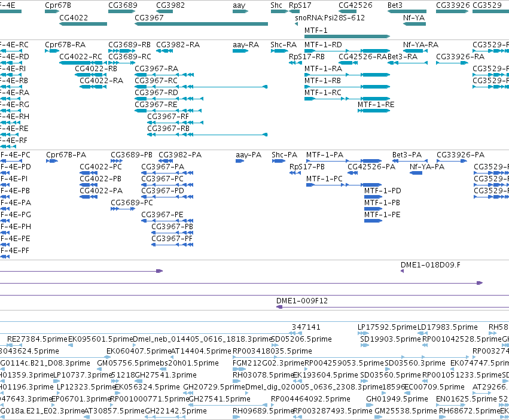Click EST label GH22142.5prime
The image size is (509, 420).
[176, 411]
